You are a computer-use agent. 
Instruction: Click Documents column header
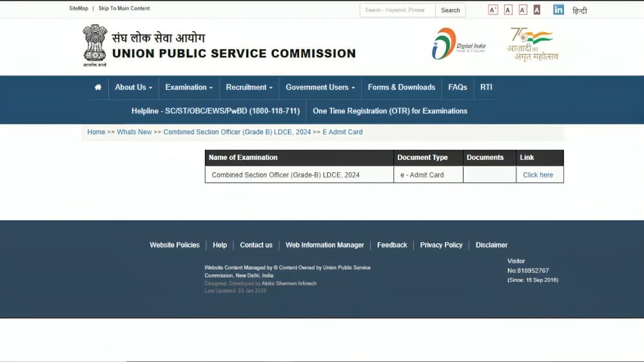click(x=489, y=157)
